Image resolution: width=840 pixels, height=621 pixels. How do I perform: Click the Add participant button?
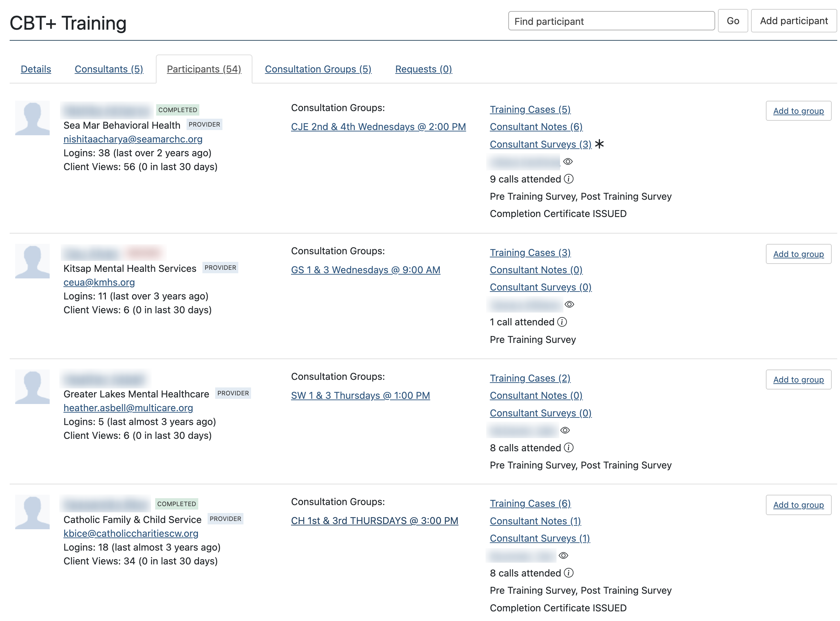(793, 21)
